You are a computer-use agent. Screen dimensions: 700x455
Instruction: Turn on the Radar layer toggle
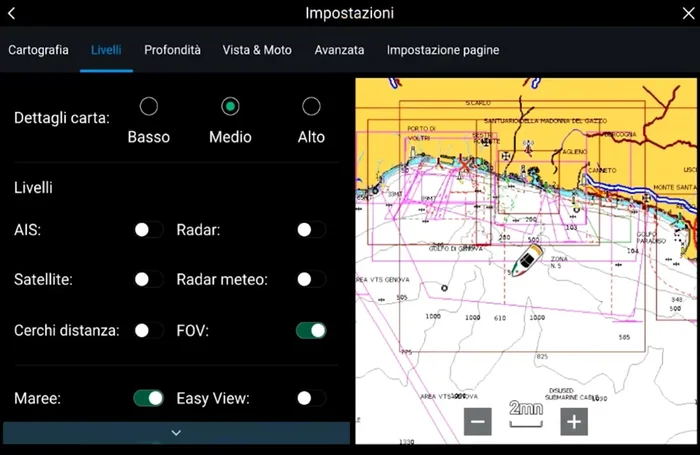tap(311, 230)
